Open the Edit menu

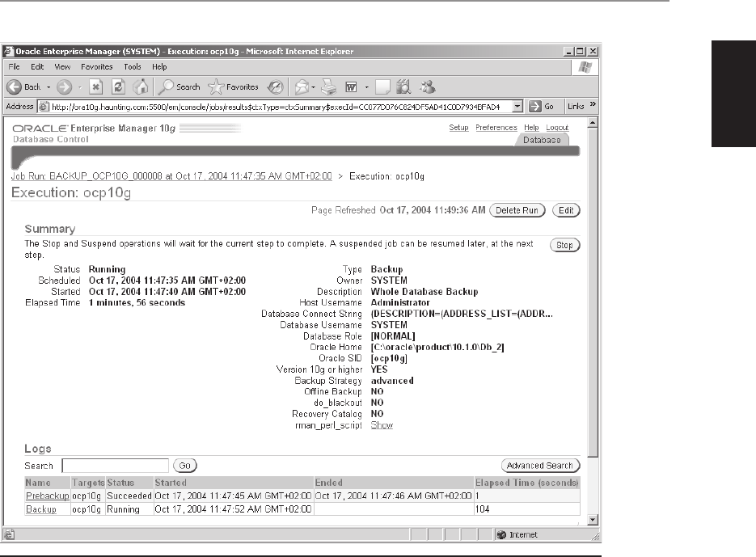click(x=37, y=66)
